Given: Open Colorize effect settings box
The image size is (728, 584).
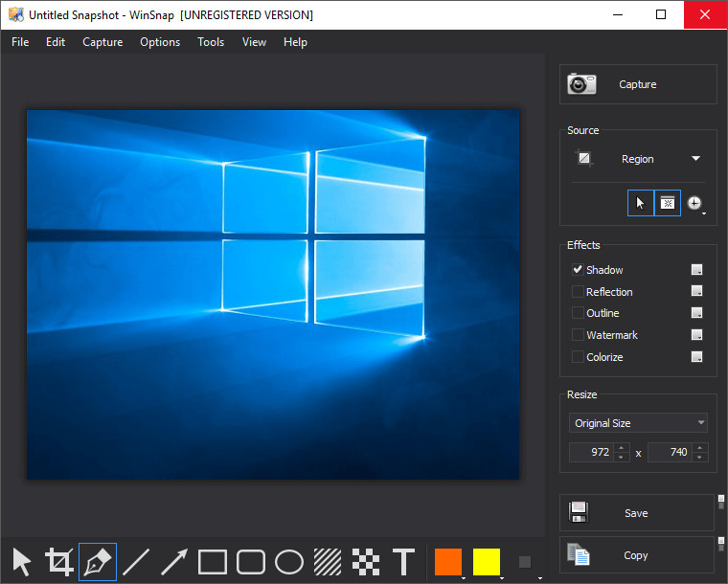Looking at the screenshot, I should click(696, 357).
